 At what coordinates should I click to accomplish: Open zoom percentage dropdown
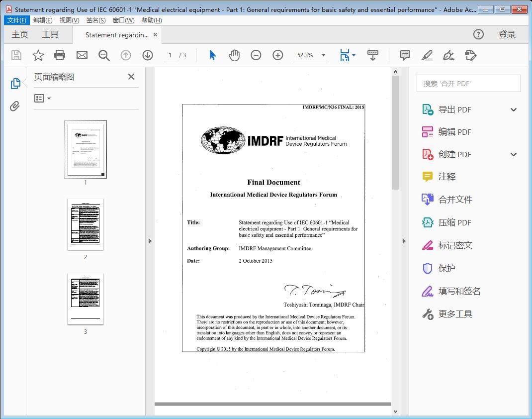pyautogui.click(x=323, y=55)
